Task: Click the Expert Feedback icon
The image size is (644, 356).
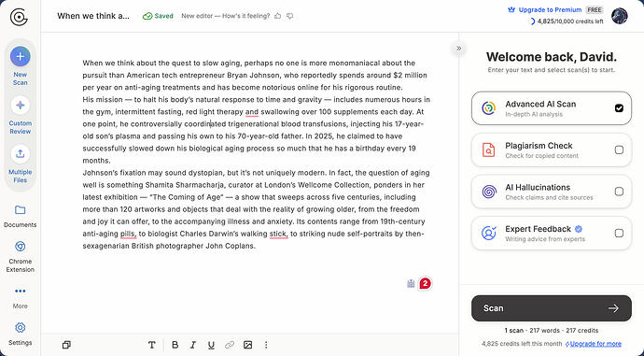Action: [x=489, y=233]
